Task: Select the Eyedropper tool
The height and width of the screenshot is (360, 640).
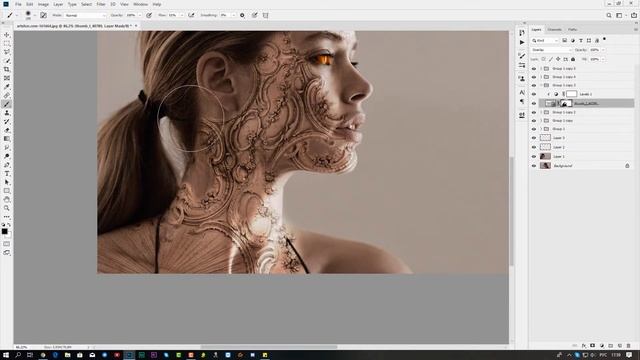Action: tap(7, 87)
